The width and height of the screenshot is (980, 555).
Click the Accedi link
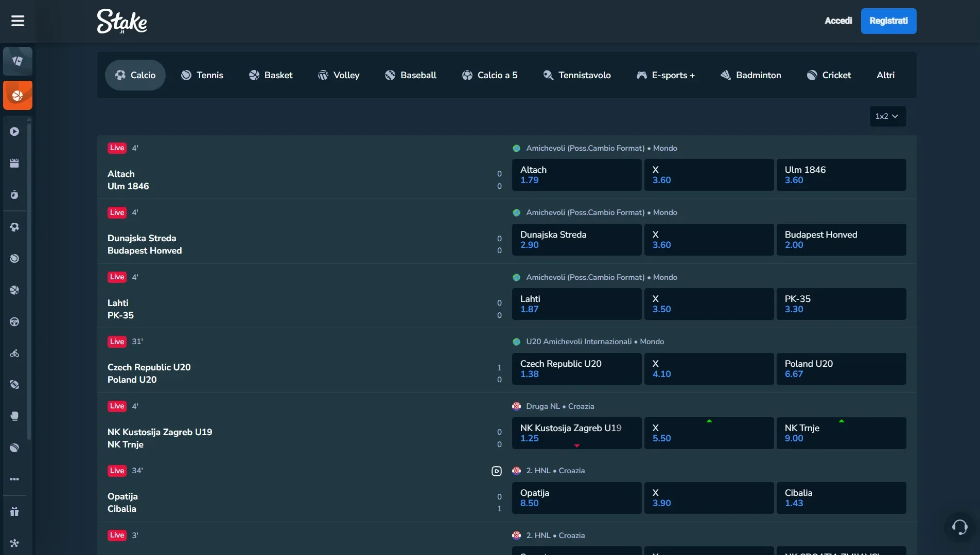click(838, 21)
